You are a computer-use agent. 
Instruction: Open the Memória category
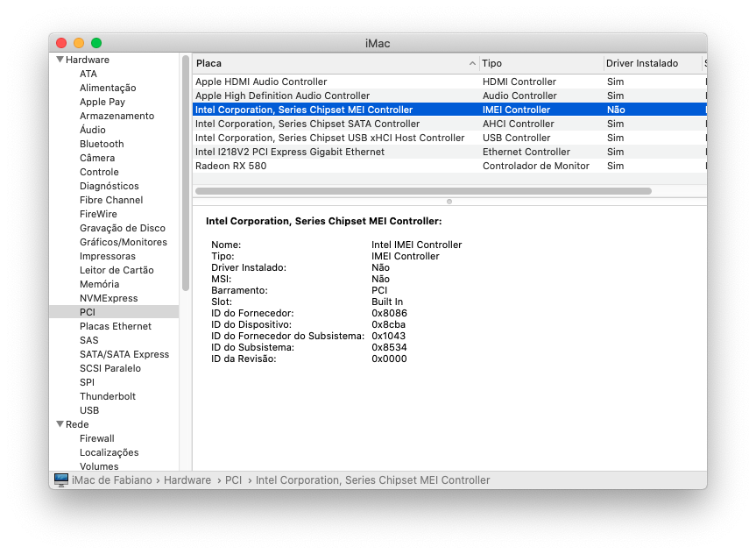click(99, 284)
